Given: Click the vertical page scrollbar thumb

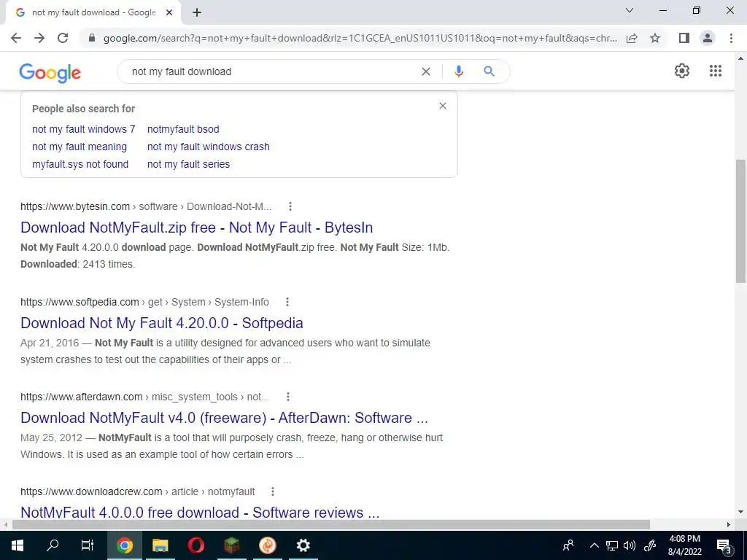Looking at the screenshot, I should tap(741, 220).
